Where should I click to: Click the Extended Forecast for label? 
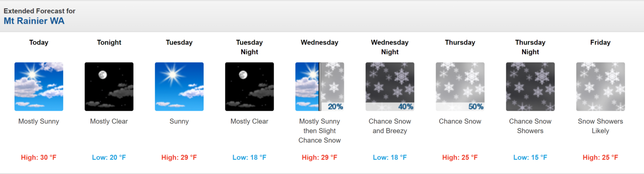tap(39, 11)
